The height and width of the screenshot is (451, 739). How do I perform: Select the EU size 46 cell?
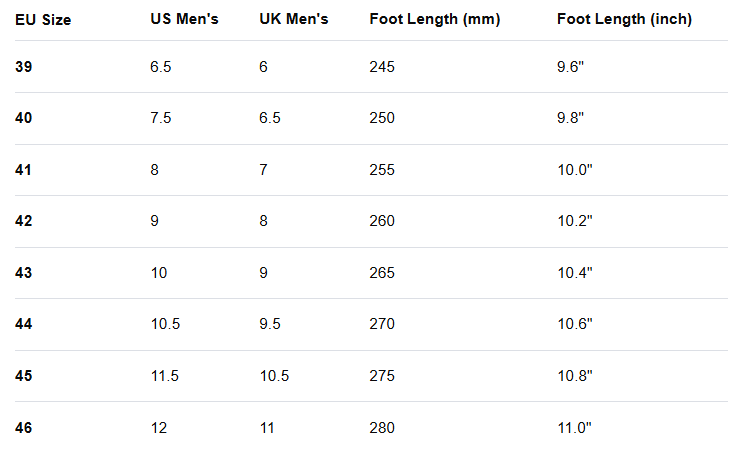[x=24, y=428]
